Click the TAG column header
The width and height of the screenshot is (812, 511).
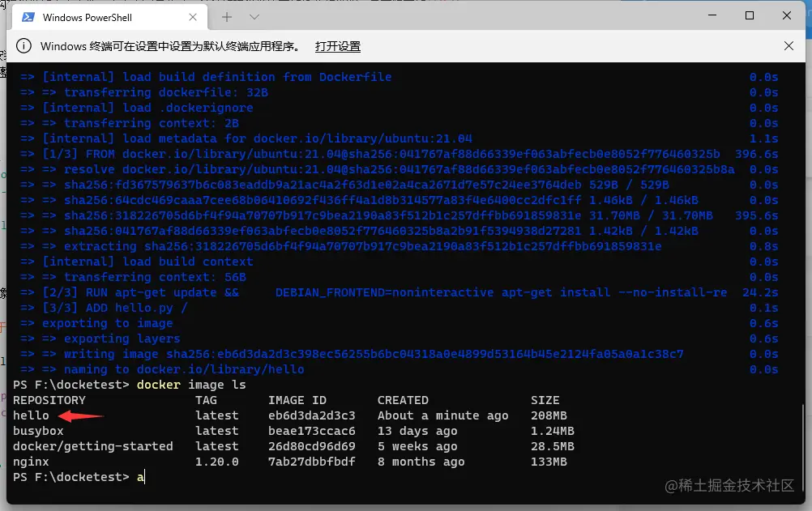coord(206,400)
